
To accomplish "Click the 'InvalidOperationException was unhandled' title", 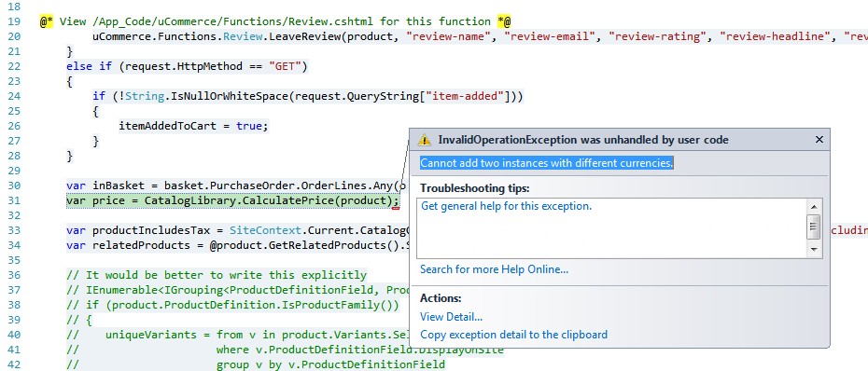I will 583,140.
